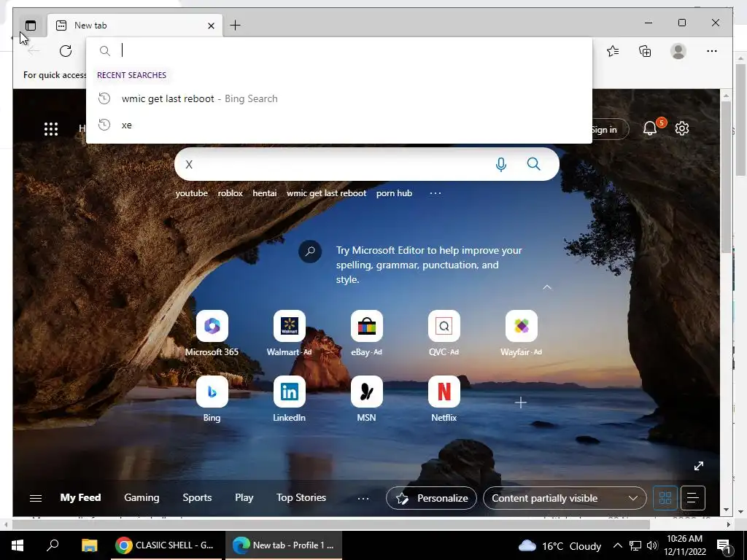Select Gaming feed tab
The image size is (747, 560).
[x=142, y=497]
